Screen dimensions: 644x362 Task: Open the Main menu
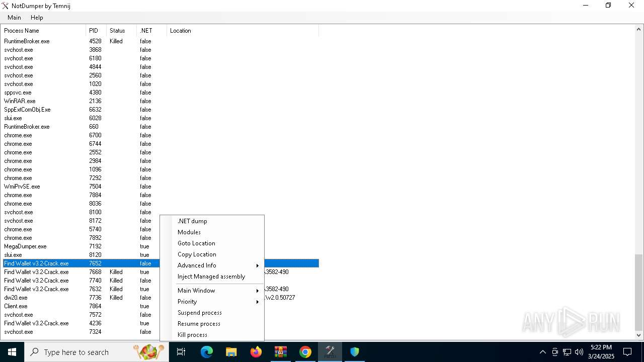point(14,17)
